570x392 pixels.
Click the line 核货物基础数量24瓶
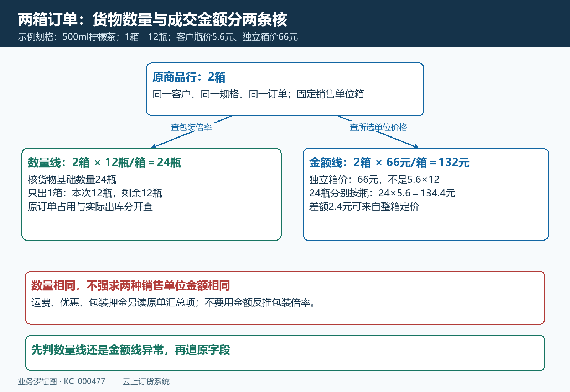pyautogui.click(x=72, y=180)
